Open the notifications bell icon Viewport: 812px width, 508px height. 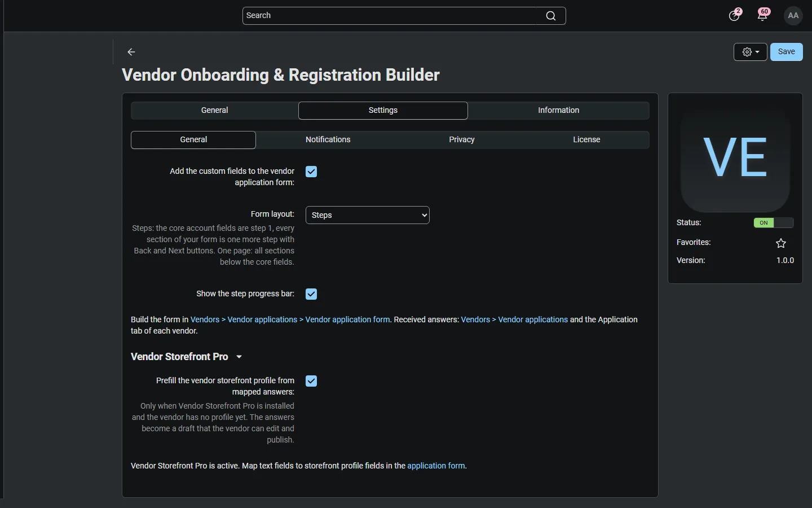click(x=763, y=15)
